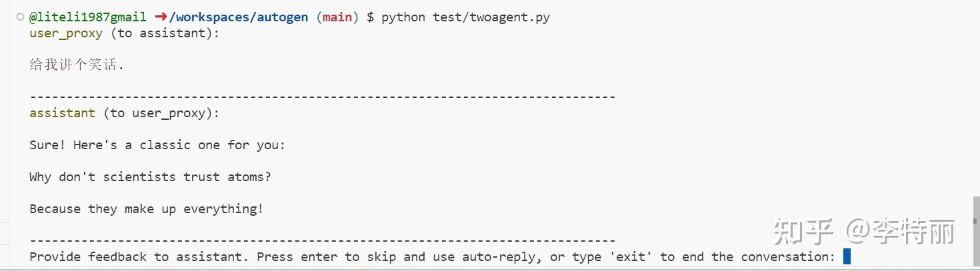Click the word python in the command

tap(403, 17)
